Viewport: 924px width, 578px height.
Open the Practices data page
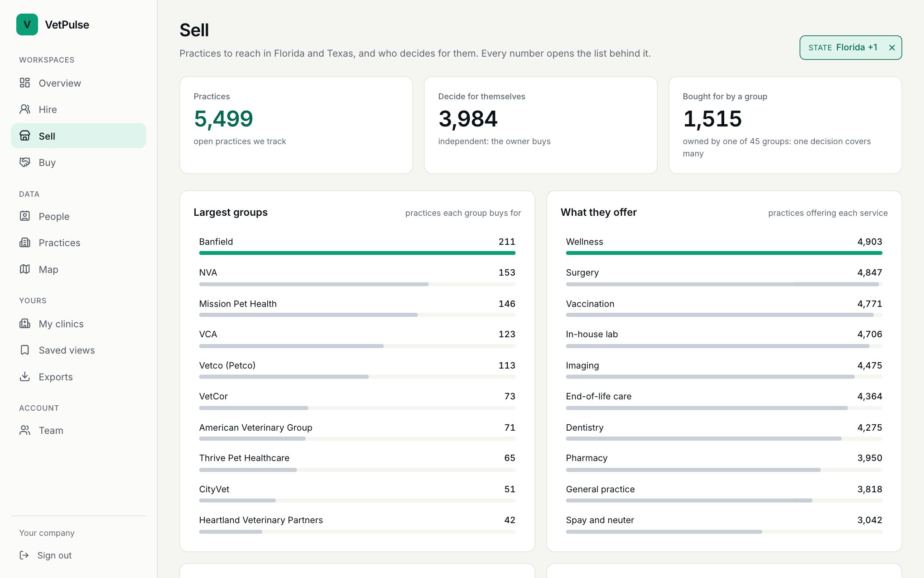coord(78,243)
